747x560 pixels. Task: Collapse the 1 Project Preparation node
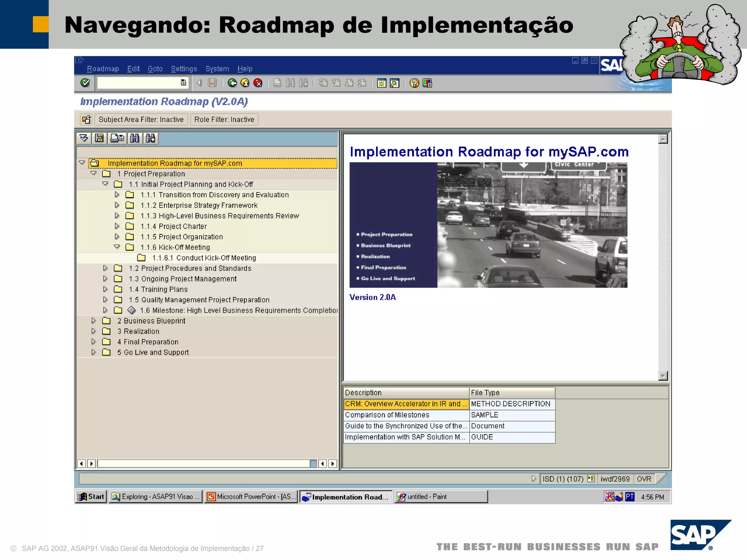pyautogui.click(x=94, y=174)
